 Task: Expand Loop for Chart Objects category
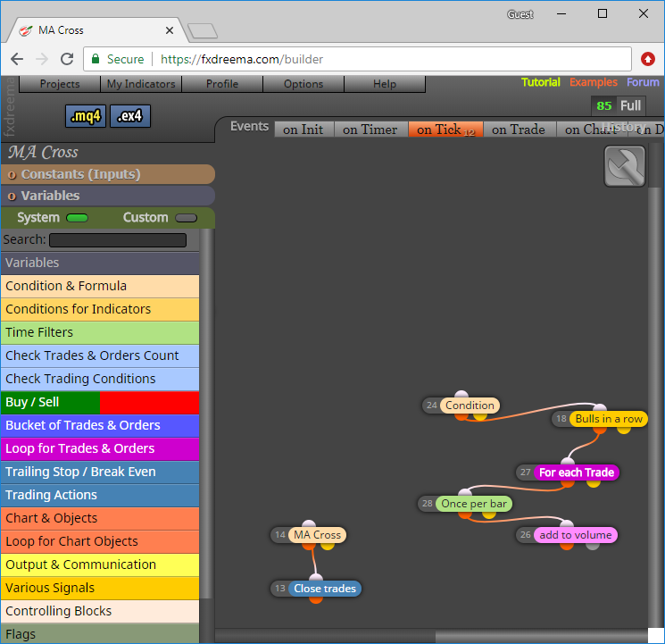coord(100,541)
